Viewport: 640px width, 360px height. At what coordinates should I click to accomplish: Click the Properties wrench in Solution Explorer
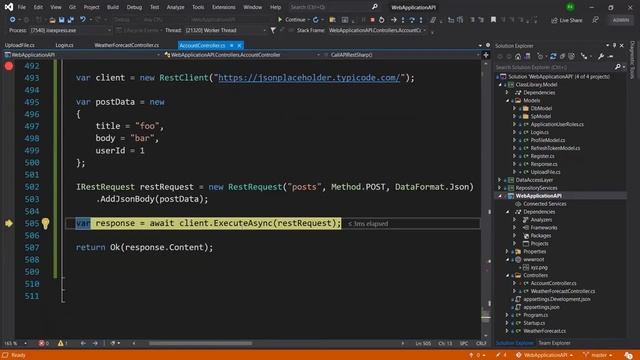[601, 56]
